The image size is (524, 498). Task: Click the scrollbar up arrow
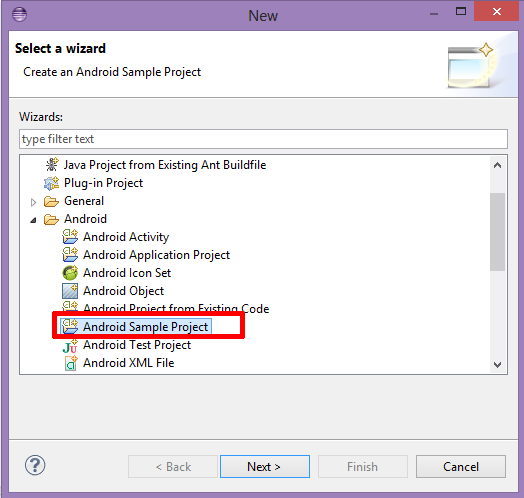pyautogui.click(x=497, y=165)
